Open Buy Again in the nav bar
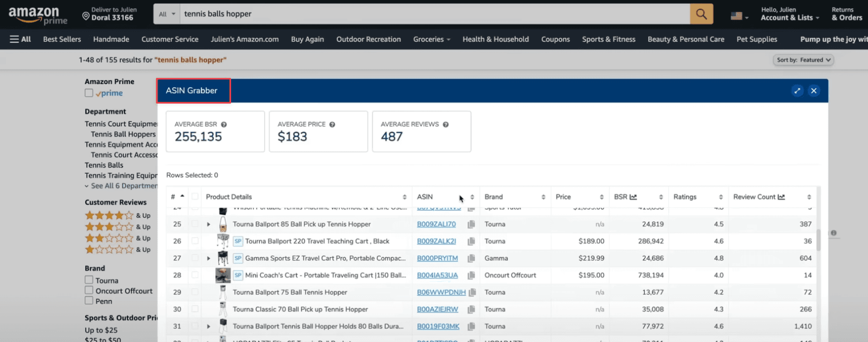This screenshot has width=868, height=342. (307, 40)
